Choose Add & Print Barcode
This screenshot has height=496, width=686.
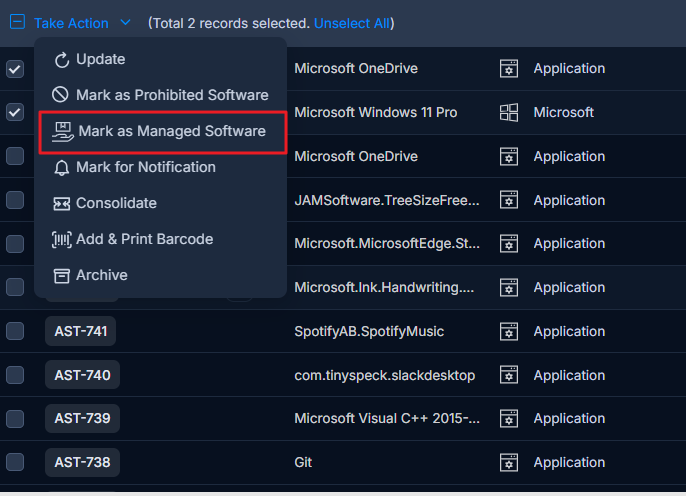coord(161,239)
